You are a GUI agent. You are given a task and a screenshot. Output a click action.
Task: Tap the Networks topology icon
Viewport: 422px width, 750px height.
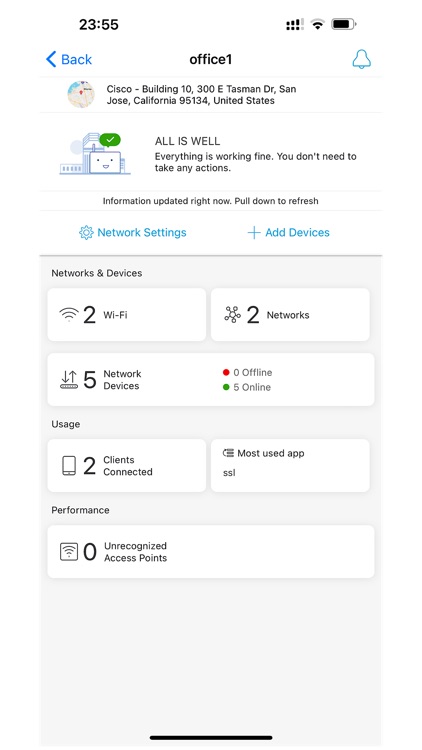(x=233, y=315)
